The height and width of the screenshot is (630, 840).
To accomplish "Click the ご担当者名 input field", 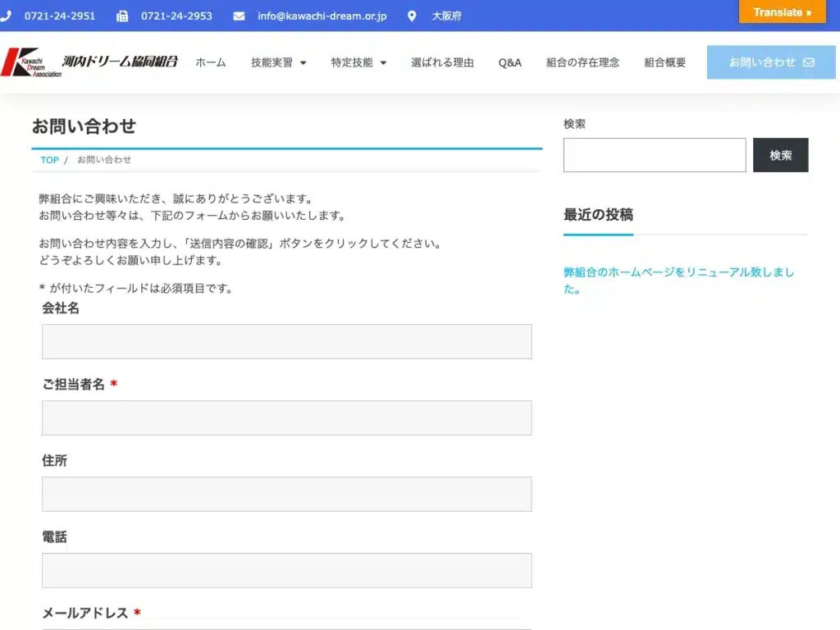I will 286,418.
